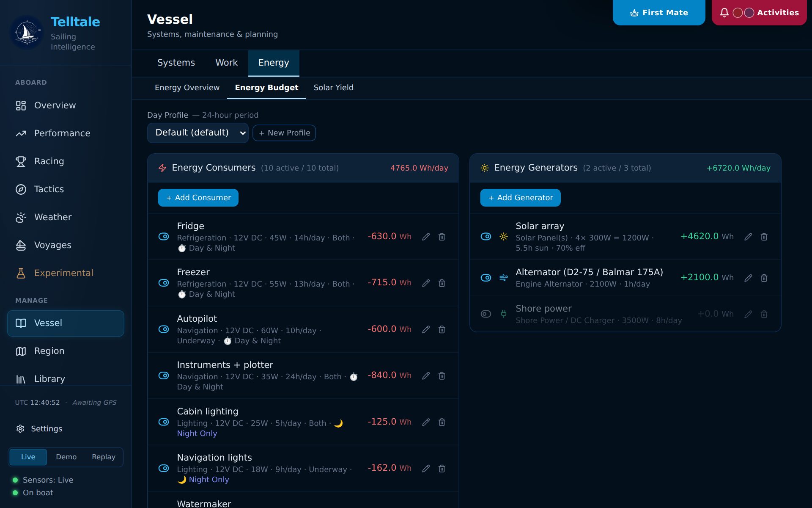Open the Energy Overview sub-tab
This screenshot has height=508, width=812.
pos(187,88)
